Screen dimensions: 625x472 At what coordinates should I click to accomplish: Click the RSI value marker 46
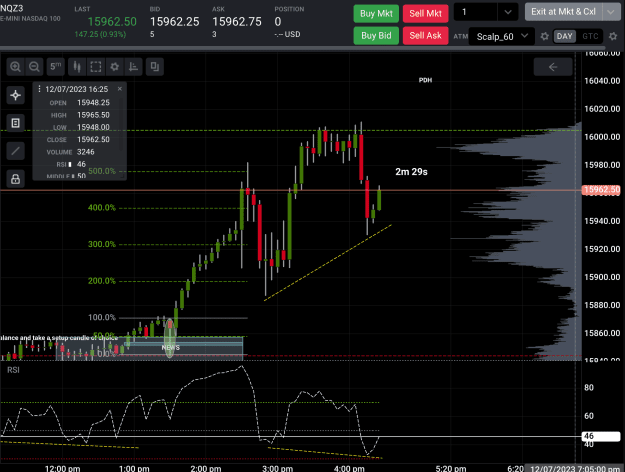(x=601, y=436)
